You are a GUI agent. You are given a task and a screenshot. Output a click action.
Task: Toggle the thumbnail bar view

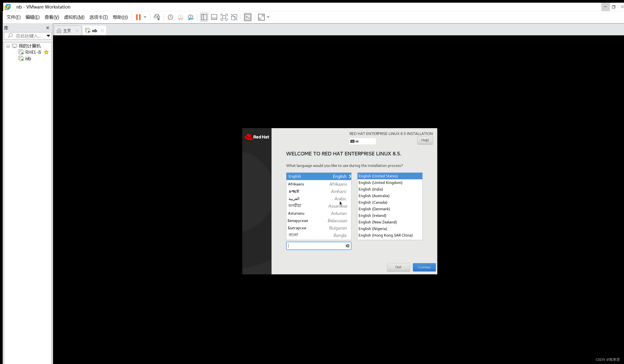point(214,17)
